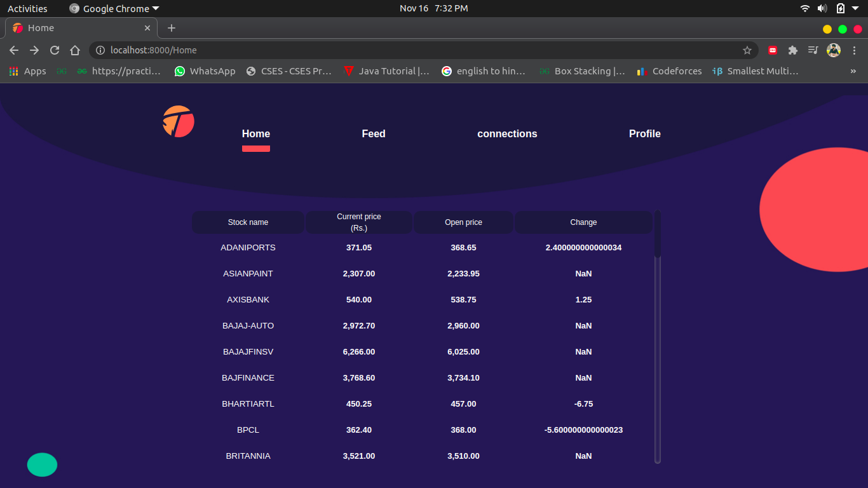Image resolution: width=868 pixels, height=488 pixels.
Task: Open the english to hindi Google bookmark
Action: tap(484, 71)
